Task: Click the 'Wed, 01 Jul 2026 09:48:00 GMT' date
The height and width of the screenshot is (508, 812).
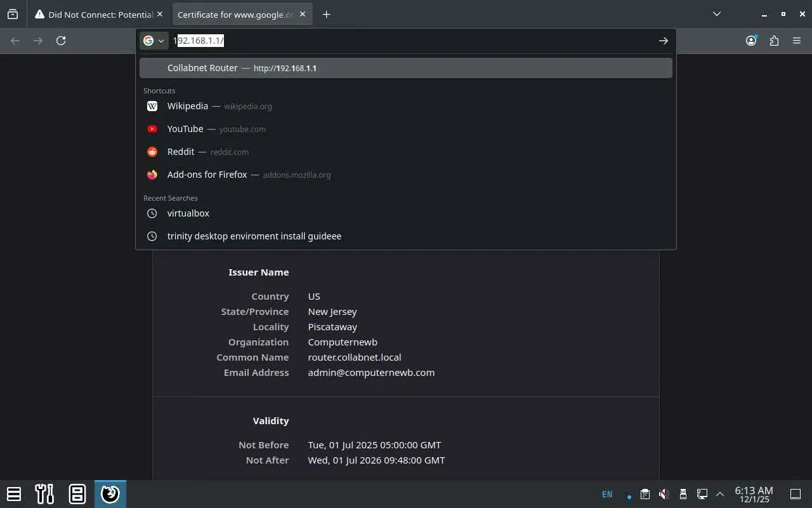Action: pos(376,460)
